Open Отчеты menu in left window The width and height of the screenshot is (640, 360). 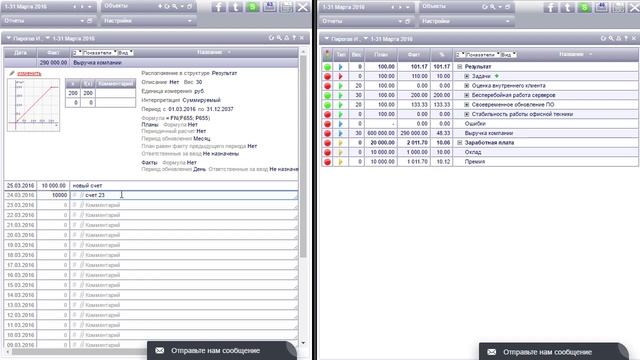pyautogui.click(x=14, y=20)
